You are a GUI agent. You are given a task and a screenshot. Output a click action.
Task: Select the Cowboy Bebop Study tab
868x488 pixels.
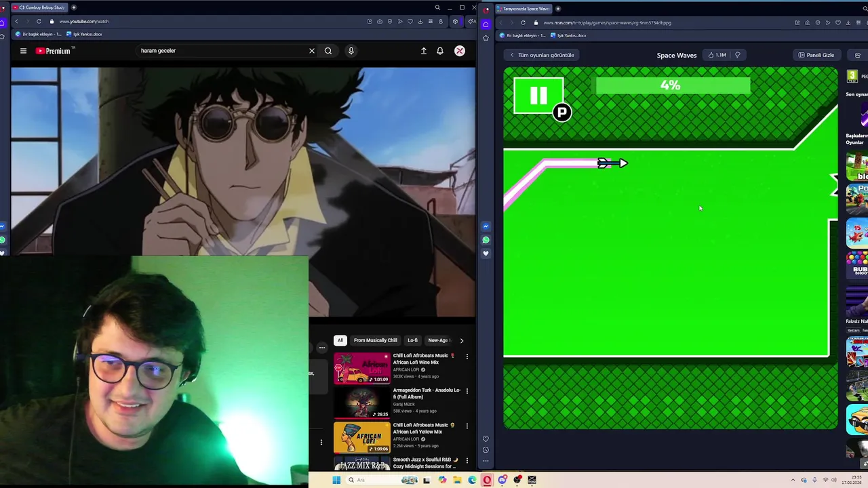[39, 7]
